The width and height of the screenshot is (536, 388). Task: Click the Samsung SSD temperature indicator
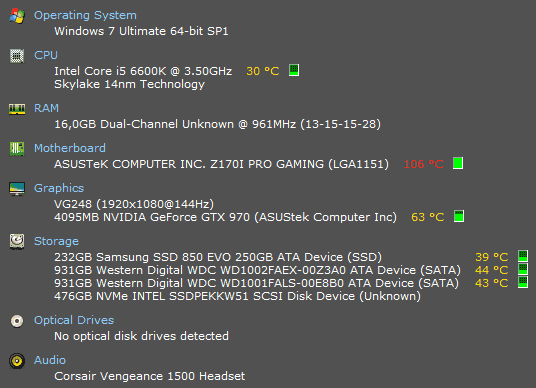coord(523,256)
